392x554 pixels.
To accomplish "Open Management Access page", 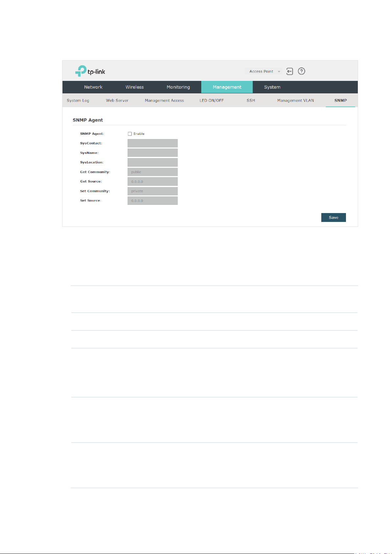I will 164,101.
